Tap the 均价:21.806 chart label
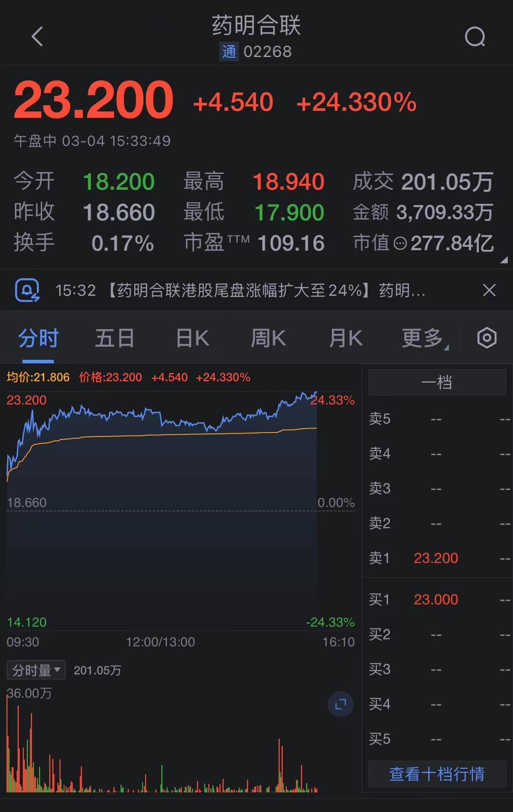 click(x=38, y=377)
